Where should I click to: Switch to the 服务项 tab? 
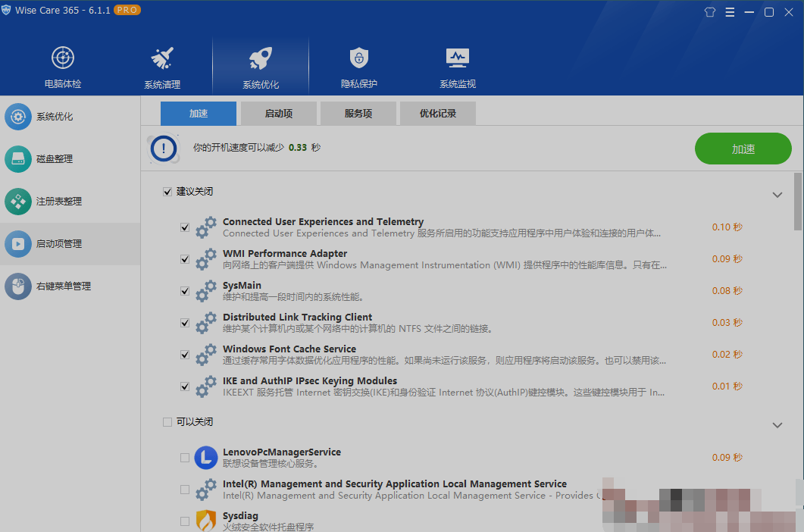[x=358, y=113]
